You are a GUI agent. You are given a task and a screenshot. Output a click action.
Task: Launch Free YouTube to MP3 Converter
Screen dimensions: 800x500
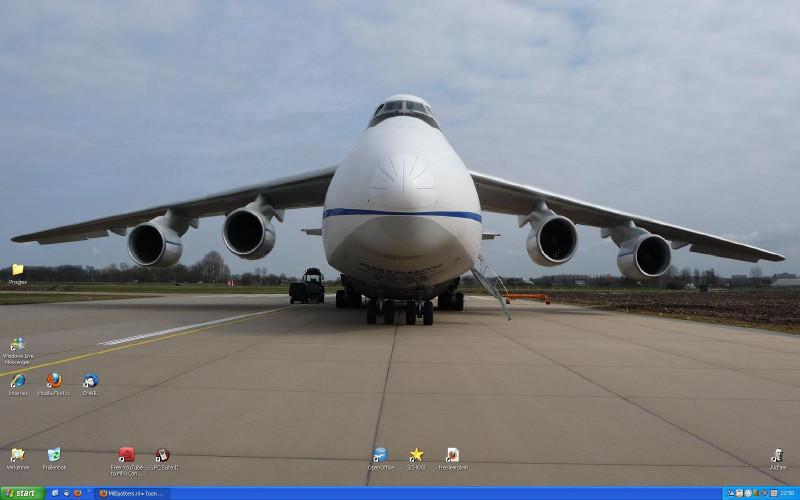tap(127, 455)
